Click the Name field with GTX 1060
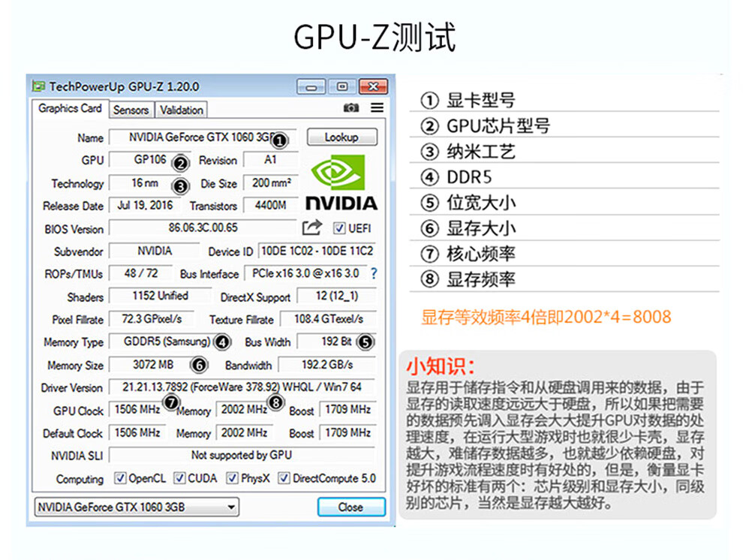Viewport: 743px width, 560px height. pyautogui.click(x=203, y=137)
